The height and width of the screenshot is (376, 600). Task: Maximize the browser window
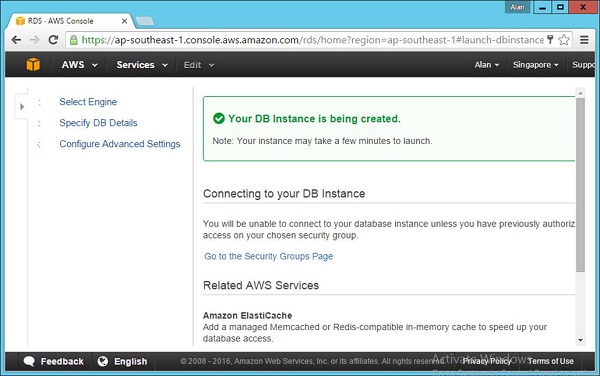[560, 7]
